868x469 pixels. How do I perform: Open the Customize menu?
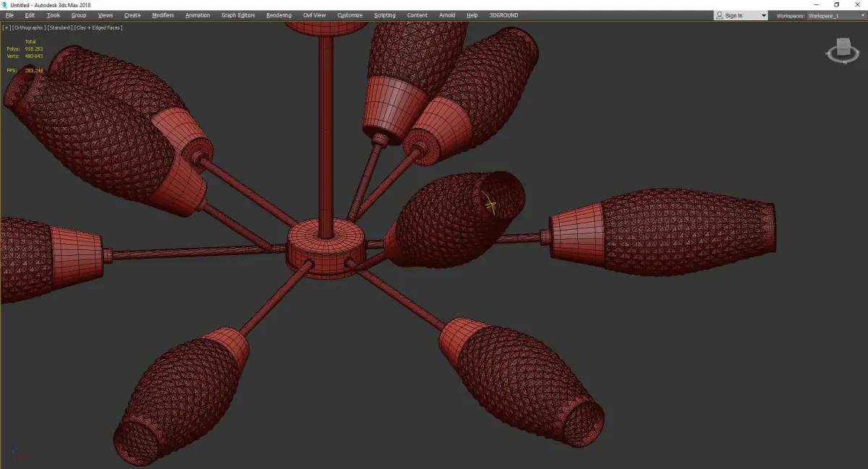(x=350, y=15)
